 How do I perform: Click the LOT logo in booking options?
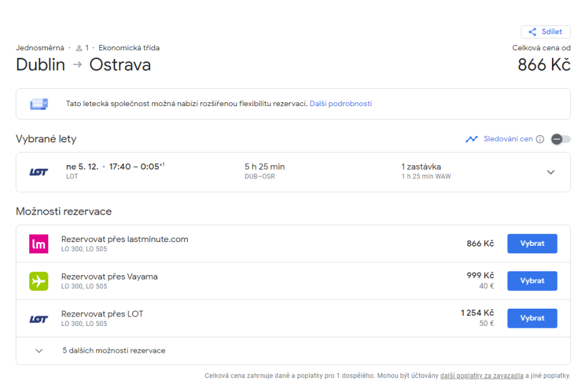(x=39, y=318)
